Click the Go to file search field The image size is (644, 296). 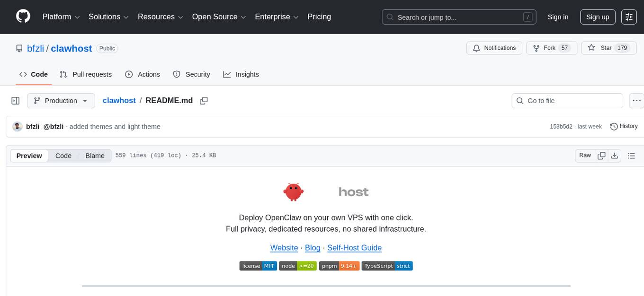click(x=567, y=100)
